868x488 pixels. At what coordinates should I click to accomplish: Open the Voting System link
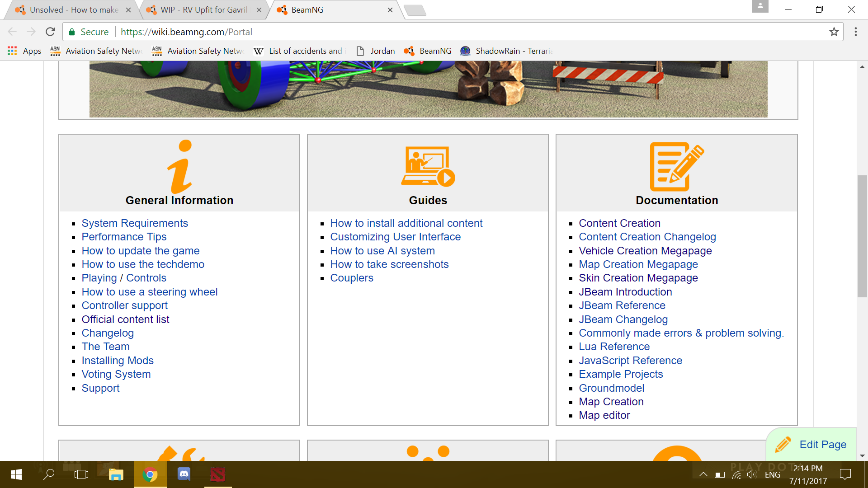tap(116, 374)
